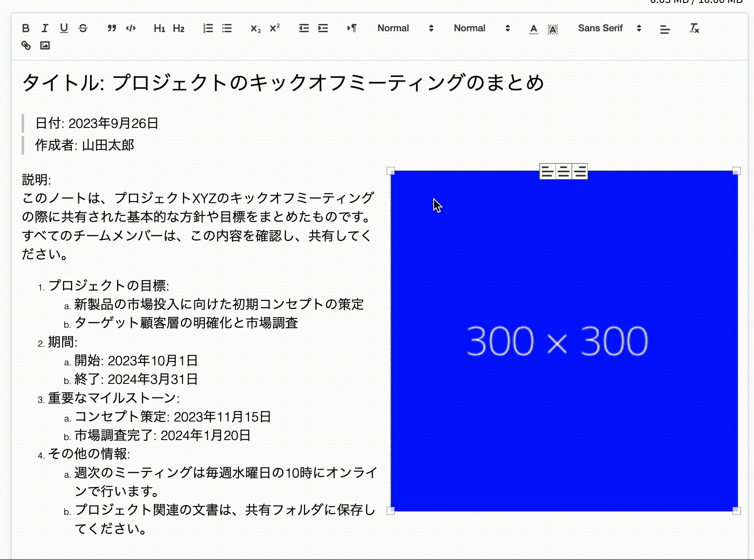The image size is (754, 560).
Task: Click sub-item コンセプト策定: 2023年11月15日
Action: coord(173,417)
